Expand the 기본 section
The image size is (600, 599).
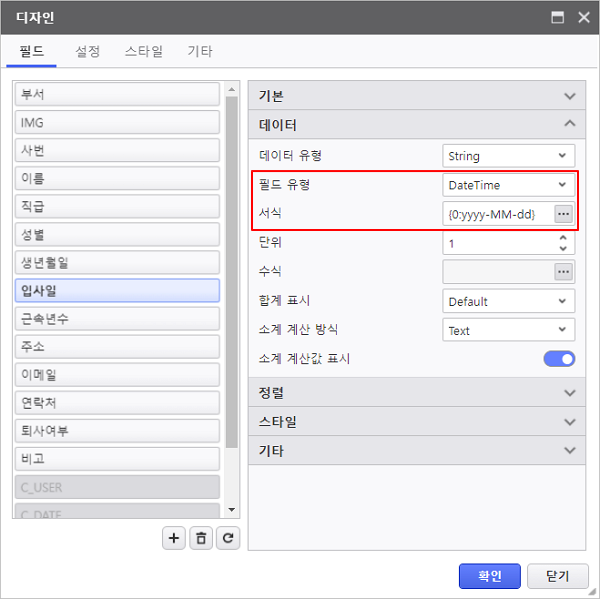click(413, 96)
